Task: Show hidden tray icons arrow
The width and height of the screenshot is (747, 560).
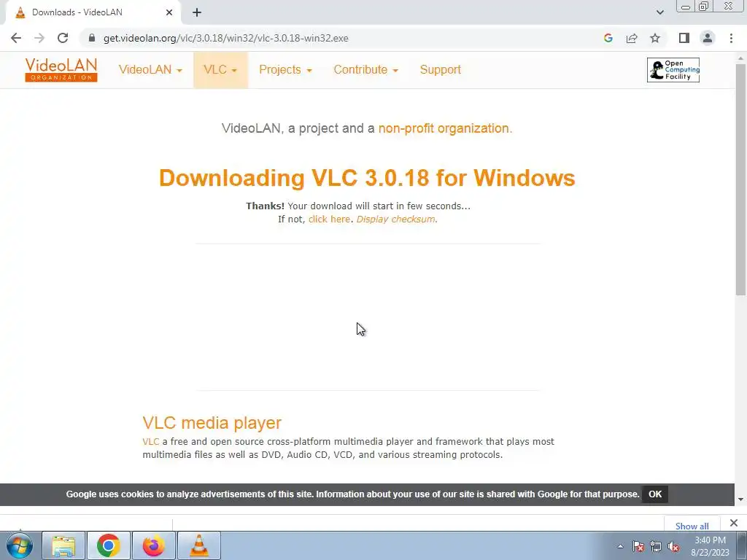Action: pyautogui.click(x=620, y=546)
